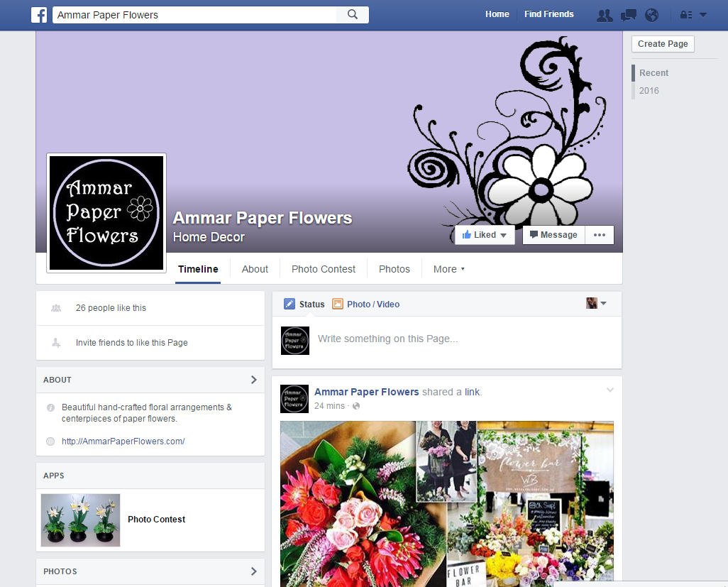Switch to the About tab
Viewport: 728px width, 587px height.
click(255, 269)
